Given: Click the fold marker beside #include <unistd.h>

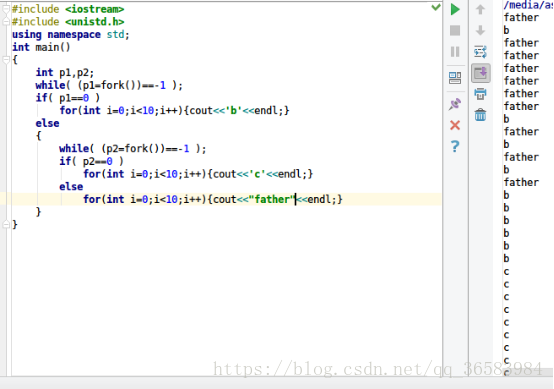Looking at the screenshot, I should (x=6, y=22).
